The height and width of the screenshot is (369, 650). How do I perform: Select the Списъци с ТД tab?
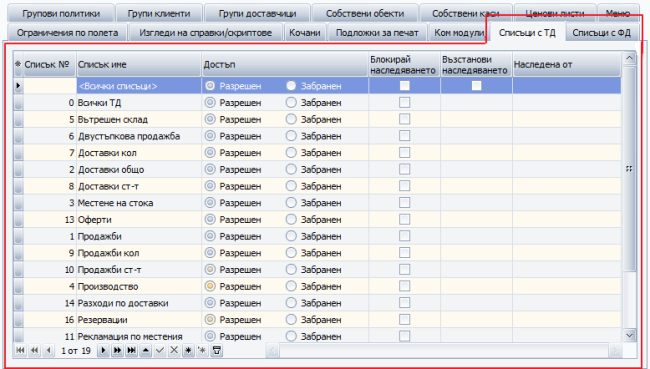point(527,32)
